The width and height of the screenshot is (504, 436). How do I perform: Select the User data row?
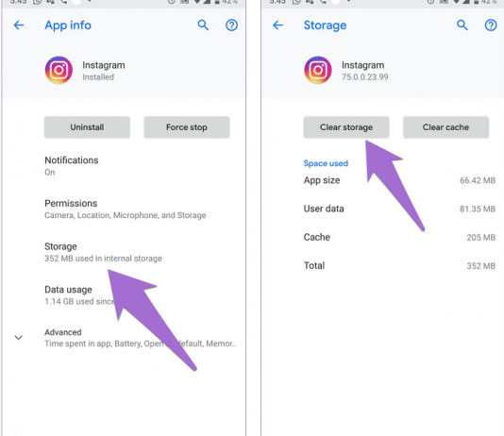399,209
